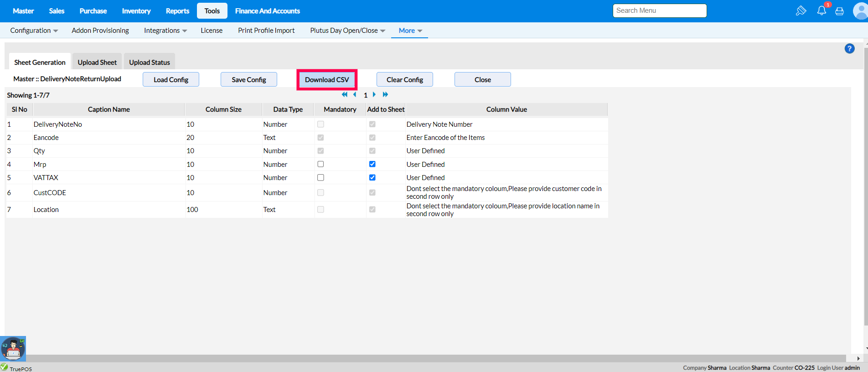
Task: Toggle Mandatory checkbox for Mrp row
Action: pyautogui.click(x=320, y=164)
